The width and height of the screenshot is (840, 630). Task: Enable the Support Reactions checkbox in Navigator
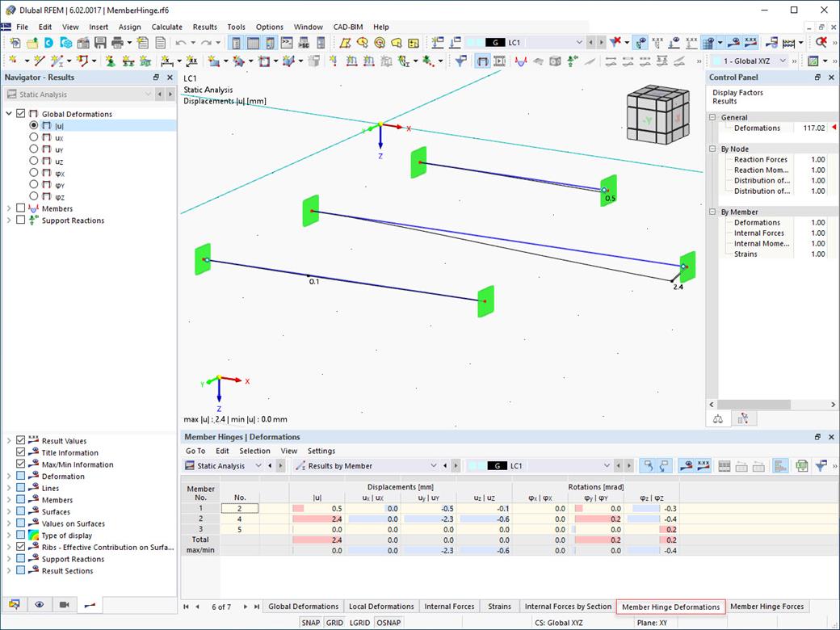point(21,220)
